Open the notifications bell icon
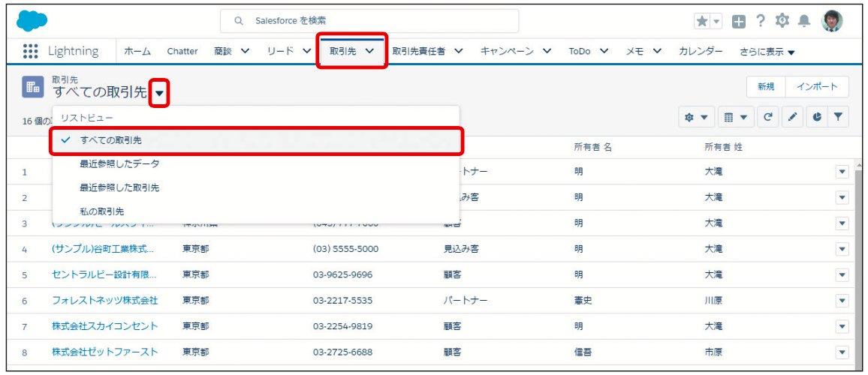The image size is (868, 375). (803, 21)
